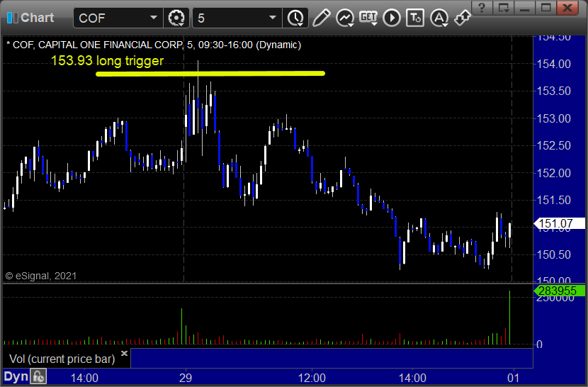Click the volume value label 283955
Image resolution: width=588 pixels, height=387 pixels.
pos(558,291)
